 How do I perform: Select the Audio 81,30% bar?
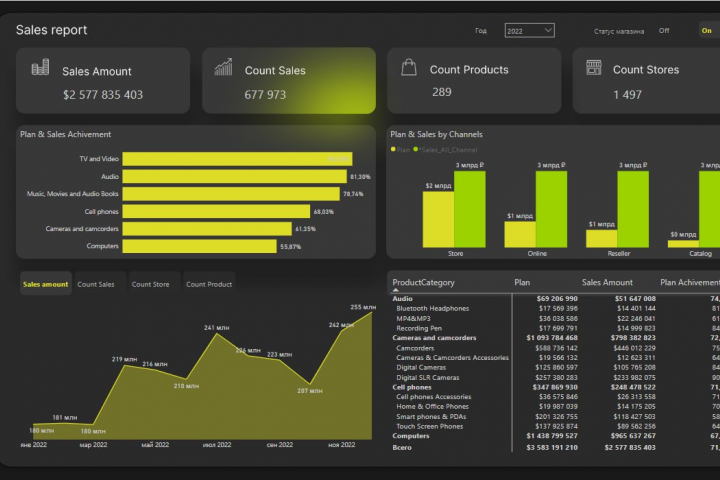(x=235, y=176)
